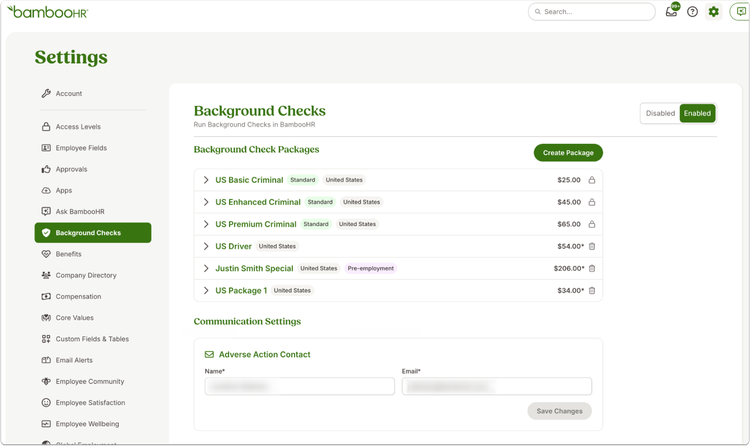Expand the US Premium Criminal package

206,224
